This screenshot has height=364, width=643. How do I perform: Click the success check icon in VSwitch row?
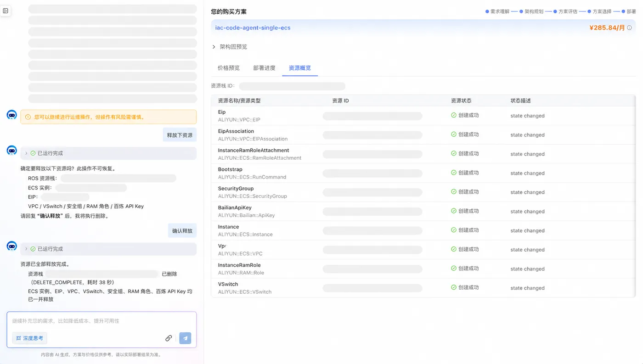click(453, 287)
